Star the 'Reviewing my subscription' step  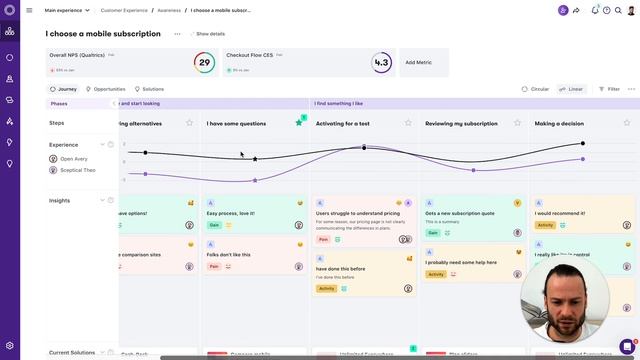tap(517, 122)
